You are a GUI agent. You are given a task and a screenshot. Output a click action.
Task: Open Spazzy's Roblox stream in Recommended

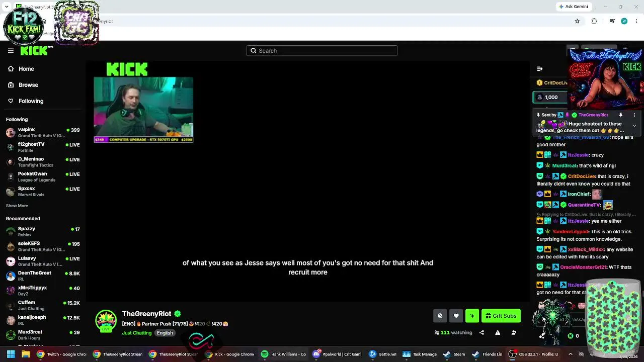(43, 232)
